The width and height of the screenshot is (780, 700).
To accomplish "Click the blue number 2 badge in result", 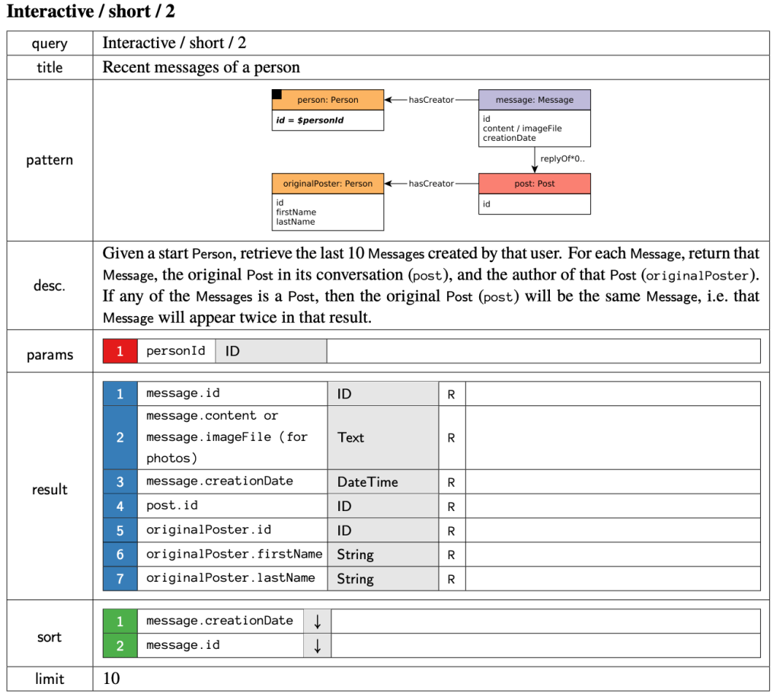I will pyautogui.click(x=120, y=438).
